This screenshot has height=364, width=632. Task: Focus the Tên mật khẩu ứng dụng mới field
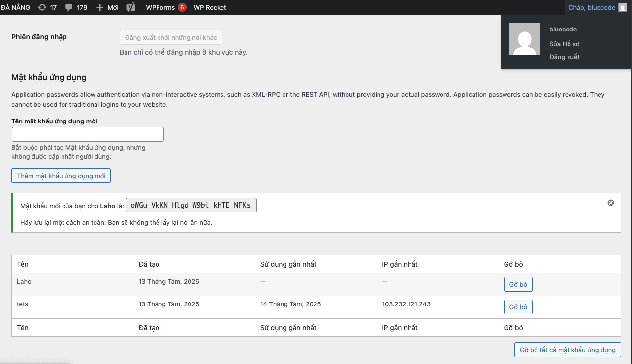[x=88, y=134]
